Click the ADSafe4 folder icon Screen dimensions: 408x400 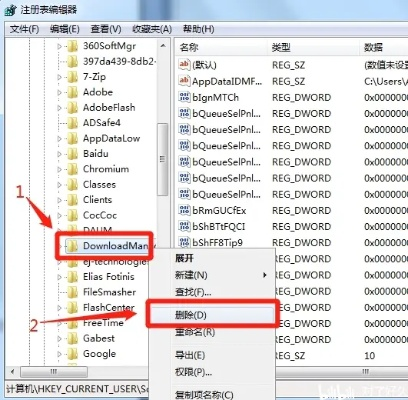72,123
